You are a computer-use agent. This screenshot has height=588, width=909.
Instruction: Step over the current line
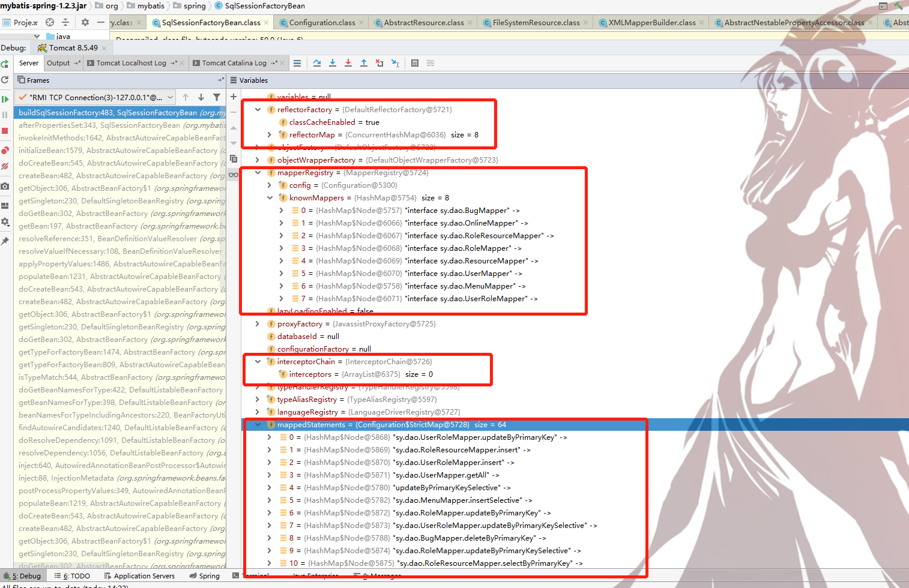coord(317,63)
